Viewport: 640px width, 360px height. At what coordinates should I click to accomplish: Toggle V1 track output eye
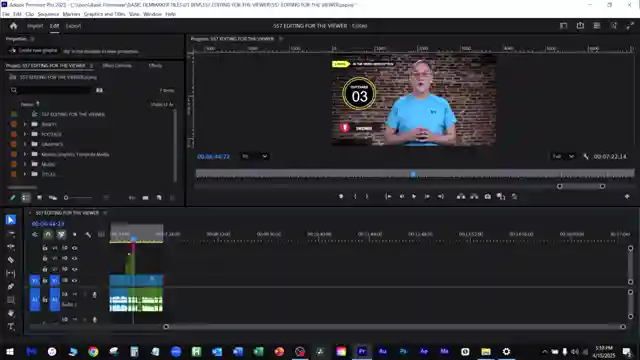coord(74,281)
